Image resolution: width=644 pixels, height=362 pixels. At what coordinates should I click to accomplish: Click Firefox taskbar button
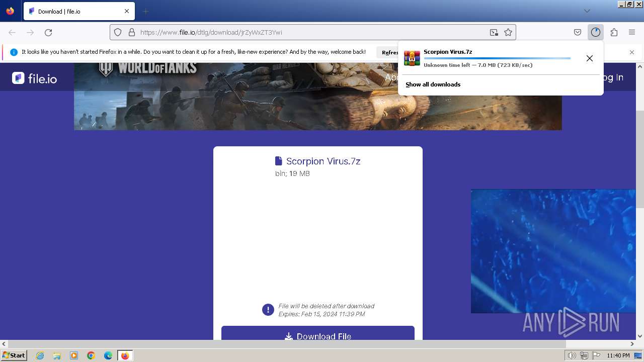(125, 355)
